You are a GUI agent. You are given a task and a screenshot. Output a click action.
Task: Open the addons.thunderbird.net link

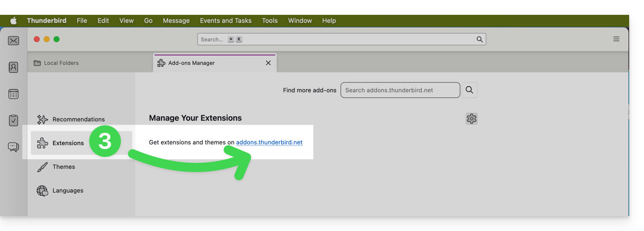pos(269,142)
